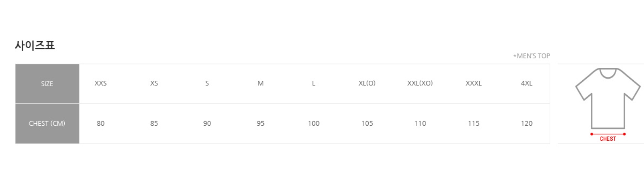644x173 pixels.
Task: Click the *MEN'S TOP label
Action: pyautogui.click(x=531, y=56)
